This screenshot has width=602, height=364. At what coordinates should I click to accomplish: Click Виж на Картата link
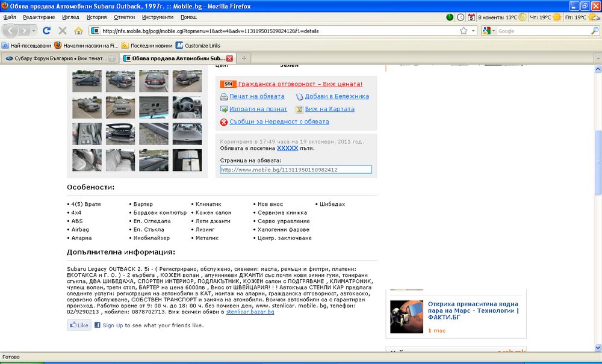coord(330,109)
